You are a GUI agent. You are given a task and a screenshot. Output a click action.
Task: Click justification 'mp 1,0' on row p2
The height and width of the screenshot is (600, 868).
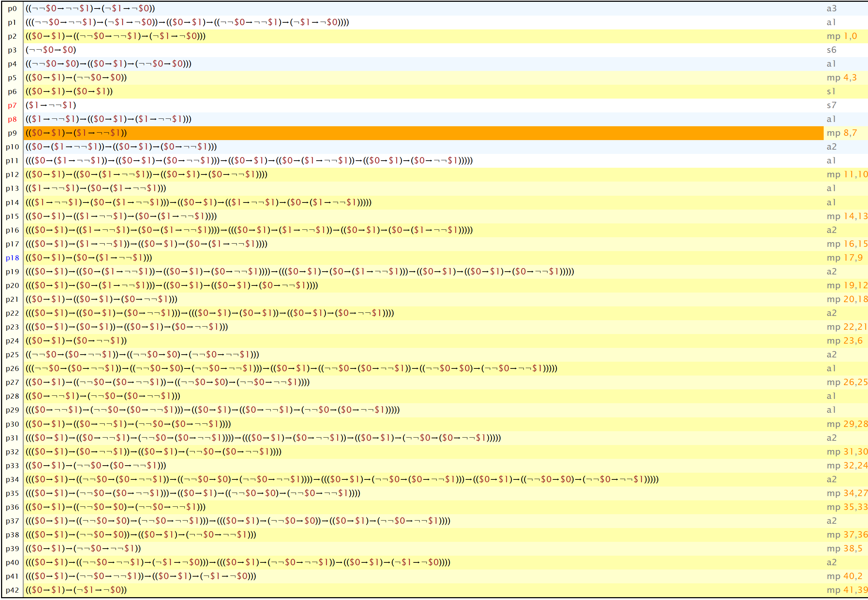click(x=841, y=37)
